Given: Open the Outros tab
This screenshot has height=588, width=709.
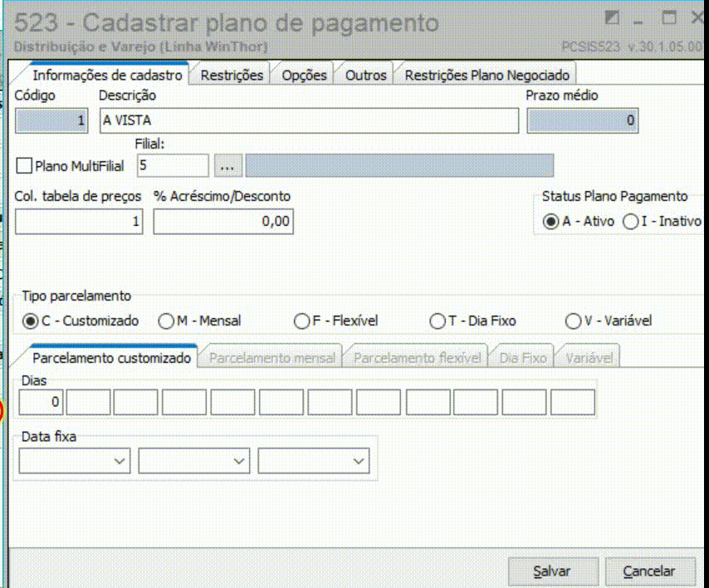Looking at the screenshot, I should (365, 75).
